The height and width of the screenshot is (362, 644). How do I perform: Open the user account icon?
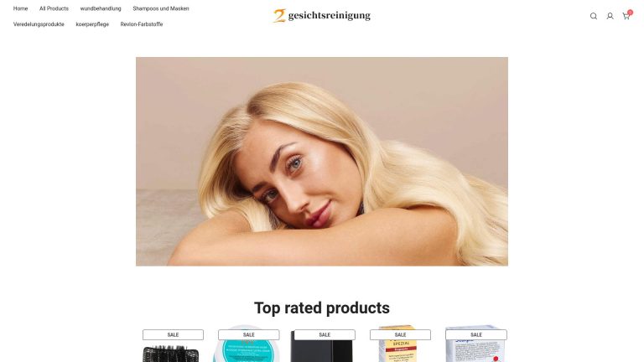[x=610, y=16]
